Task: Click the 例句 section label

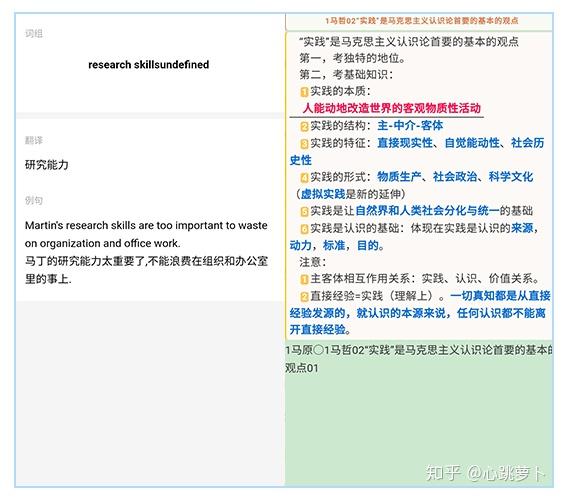Action: pyautogui.click(x=34, y=200)
